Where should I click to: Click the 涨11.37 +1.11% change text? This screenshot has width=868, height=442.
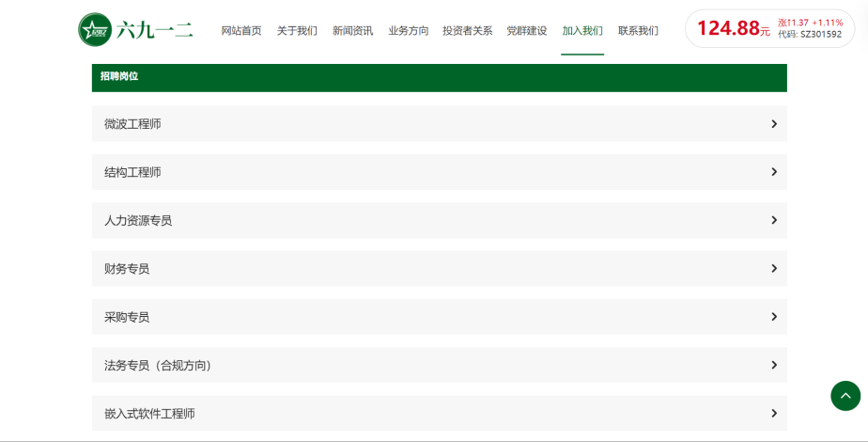tap(811, 23)
